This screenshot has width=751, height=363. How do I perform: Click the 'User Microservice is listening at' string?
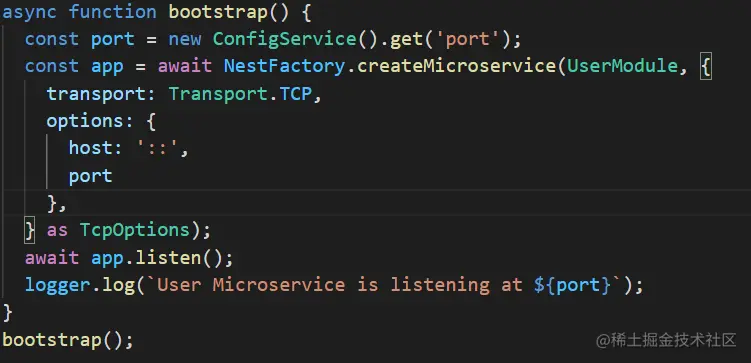[x=339, y=285]
